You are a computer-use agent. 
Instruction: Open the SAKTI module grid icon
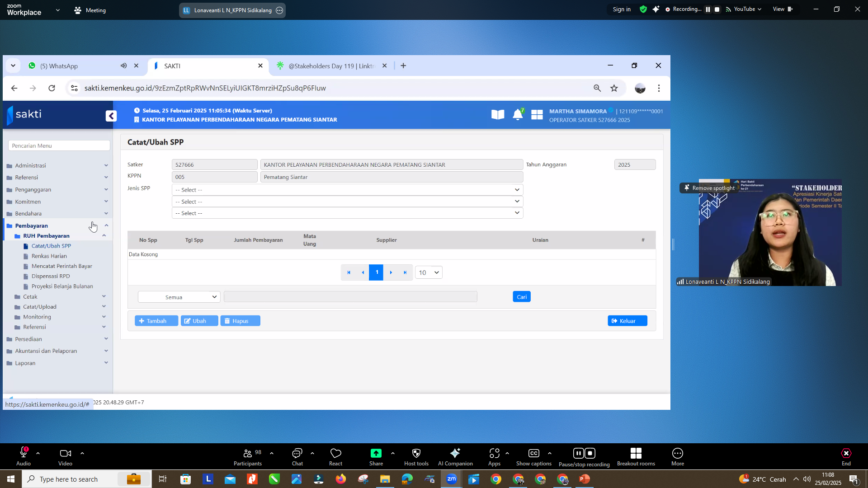(537, 115)
